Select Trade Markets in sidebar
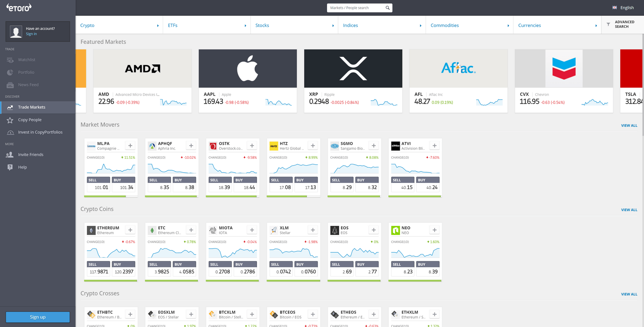The image size is (644, 327). 38,107
